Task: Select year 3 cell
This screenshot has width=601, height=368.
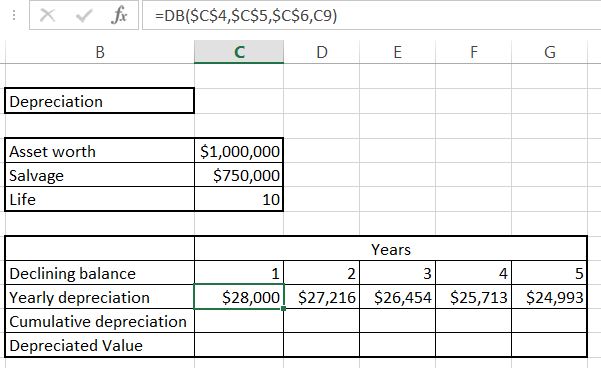Action: 397,273
